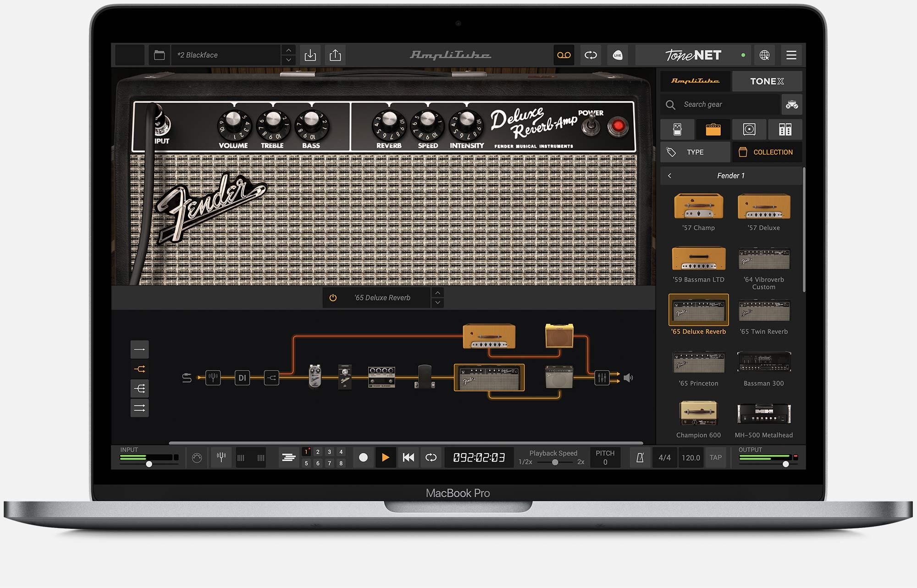This screenshot has height=588, width=917.
Task: Open the tape recorder icon
Action: [x=563, y=55]
